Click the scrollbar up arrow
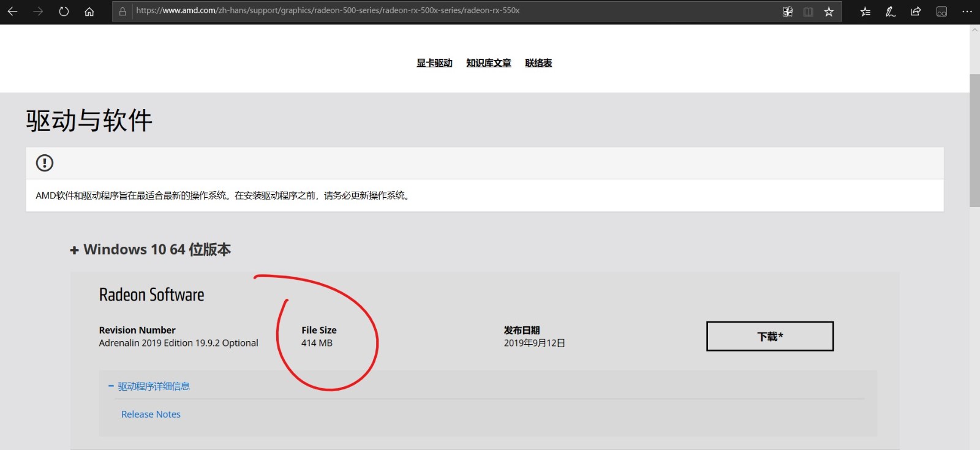Screen dimensions: 980x450 974,31
